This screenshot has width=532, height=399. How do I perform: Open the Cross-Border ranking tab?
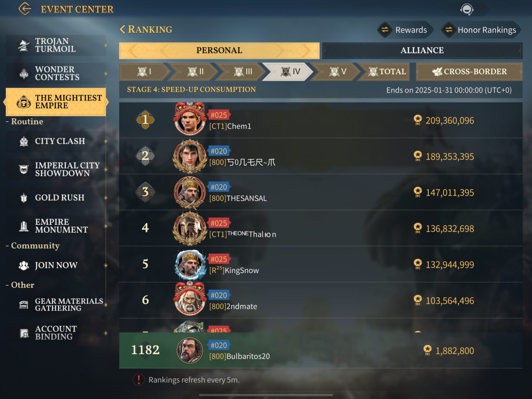[x=469, y=71]
